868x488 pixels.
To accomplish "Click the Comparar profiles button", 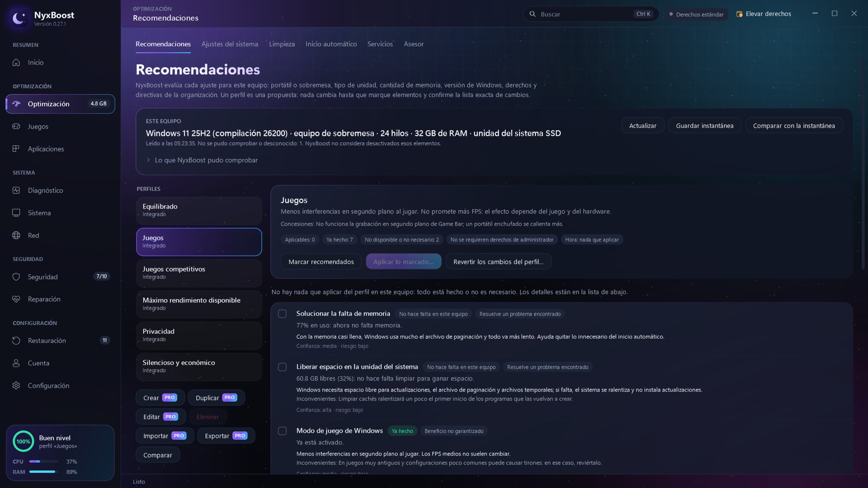I will pyautogui.click(x=158, y=455).
